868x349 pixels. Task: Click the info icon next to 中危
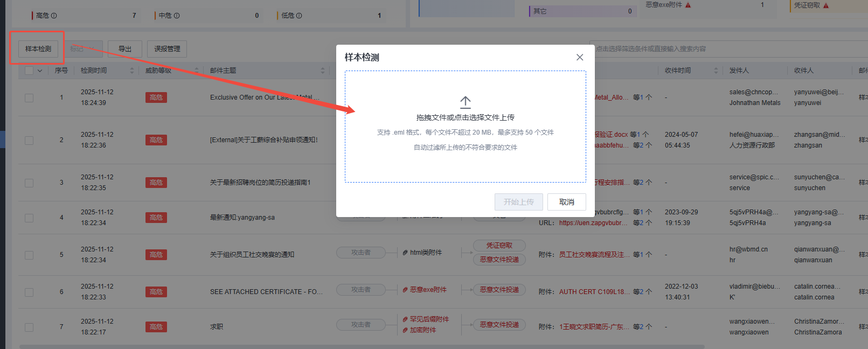(177, 16)
